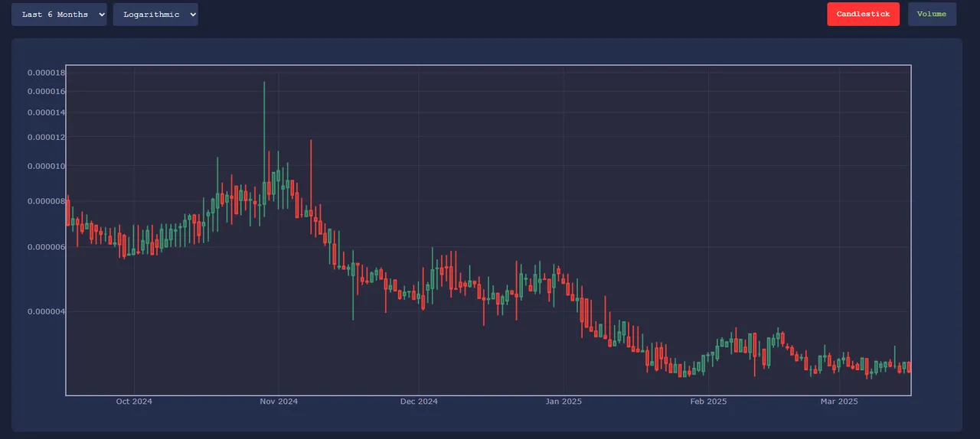Click the 0.000014 price axis label
The height and width of the screenshot is (439, 980).
46,112
